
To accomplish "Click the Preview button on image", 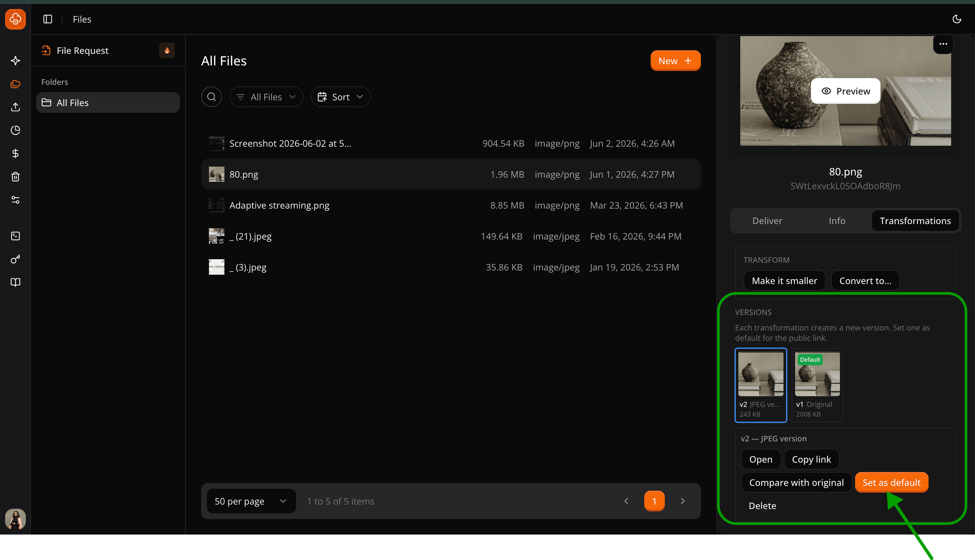I will point(845,91).
